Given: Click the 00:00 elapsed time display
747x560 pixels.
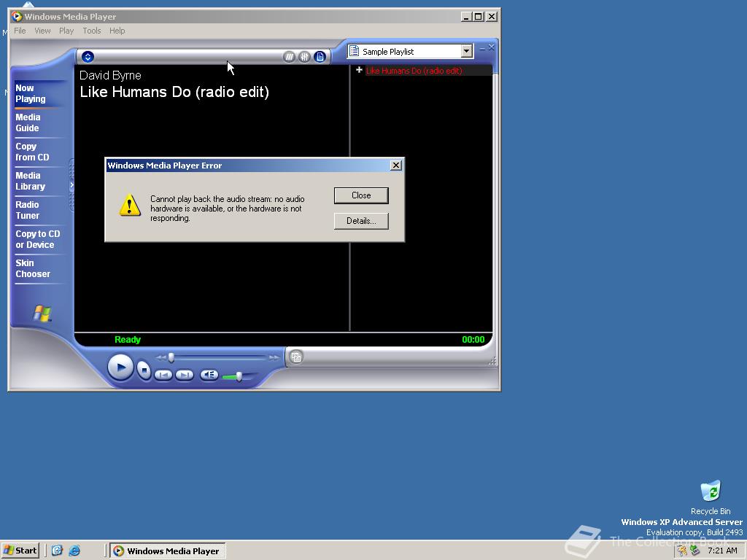Looking at the screenshot, I should coord(473,340).
